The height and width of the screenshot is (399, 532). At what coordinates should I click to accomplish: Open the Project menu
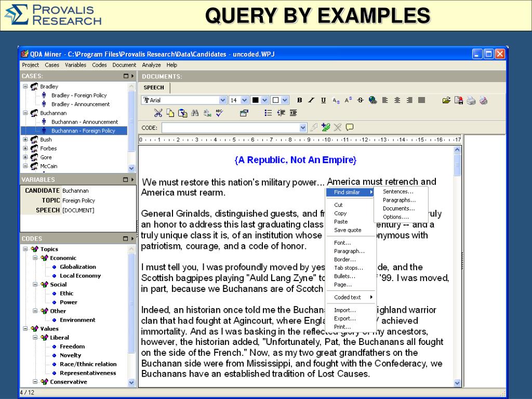tap(31, 65)
